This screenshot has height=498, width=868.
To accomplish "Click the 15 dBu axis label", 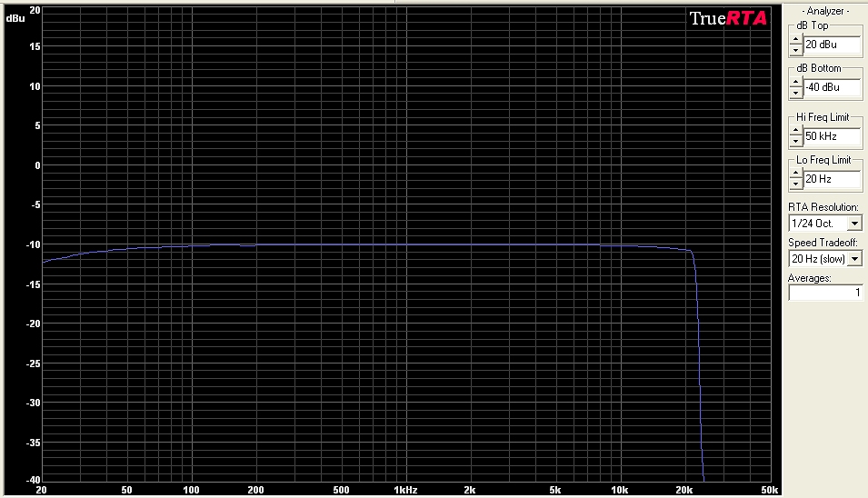I will [35, 46].
